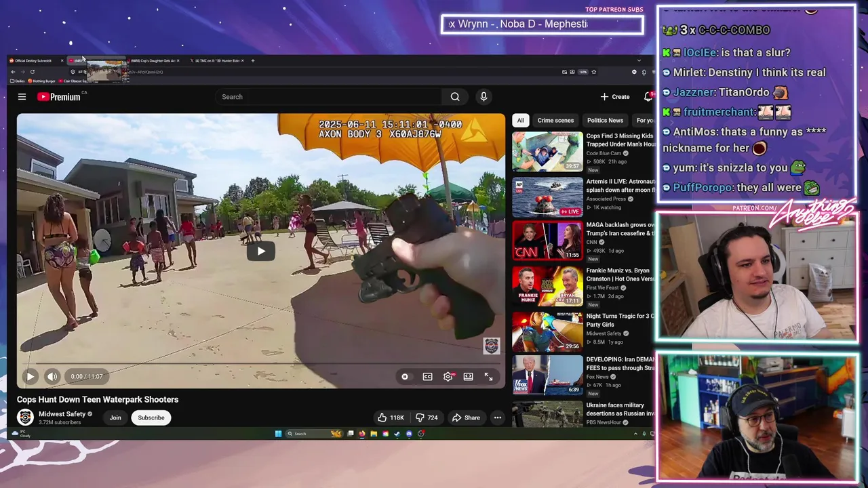This screenshot has height=488, width=868.
Task: Select the Politics News filter chip
Action: click(605, 121)
